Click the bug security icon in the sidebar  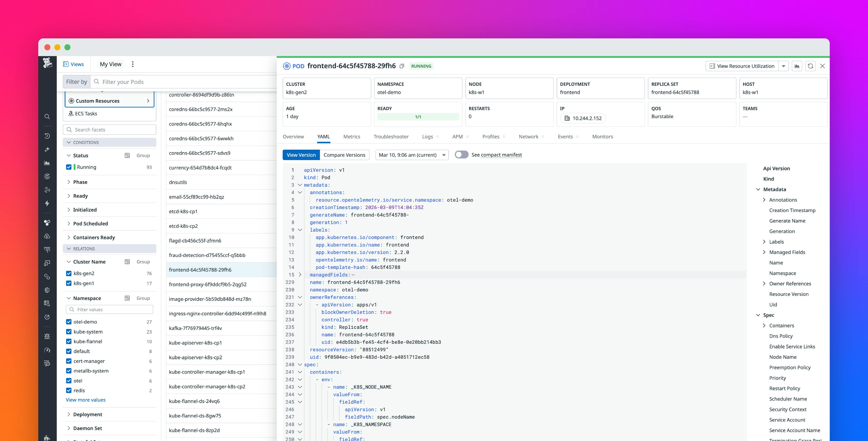(47, 336)
